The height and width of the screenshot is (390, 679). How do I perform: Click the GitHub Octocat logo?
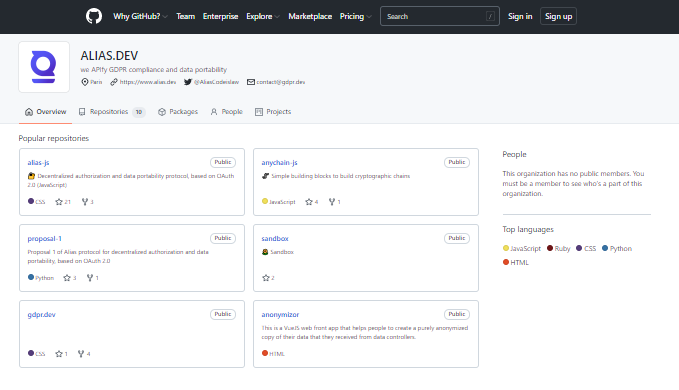94,16
